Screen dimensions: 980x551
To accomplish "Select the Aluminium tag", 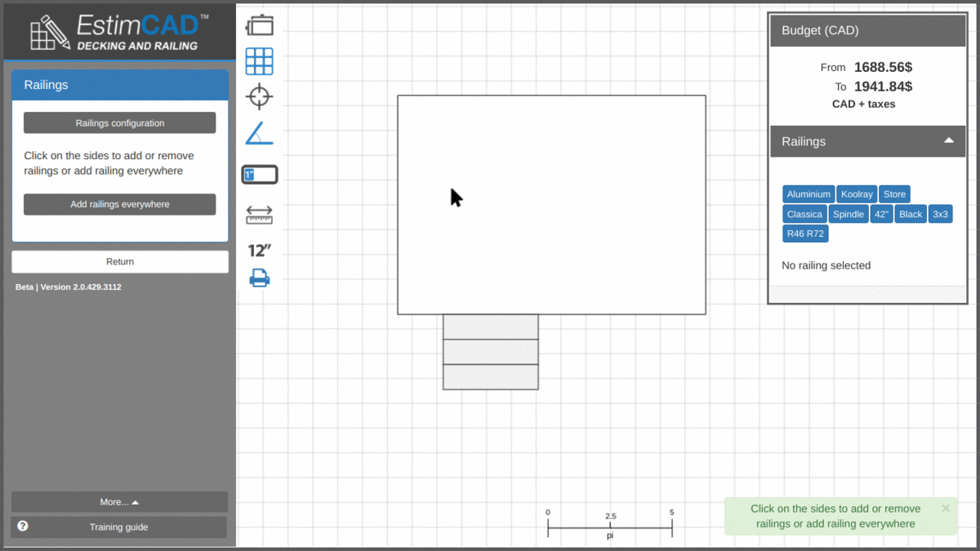I will (x=808, y=194).
